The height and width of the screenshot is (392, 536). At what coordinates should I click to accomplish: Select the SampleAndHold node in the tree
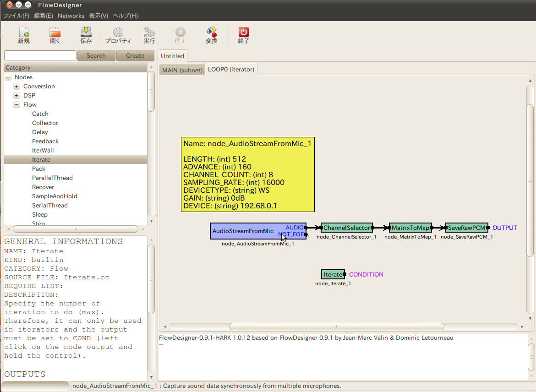(55, 196)
